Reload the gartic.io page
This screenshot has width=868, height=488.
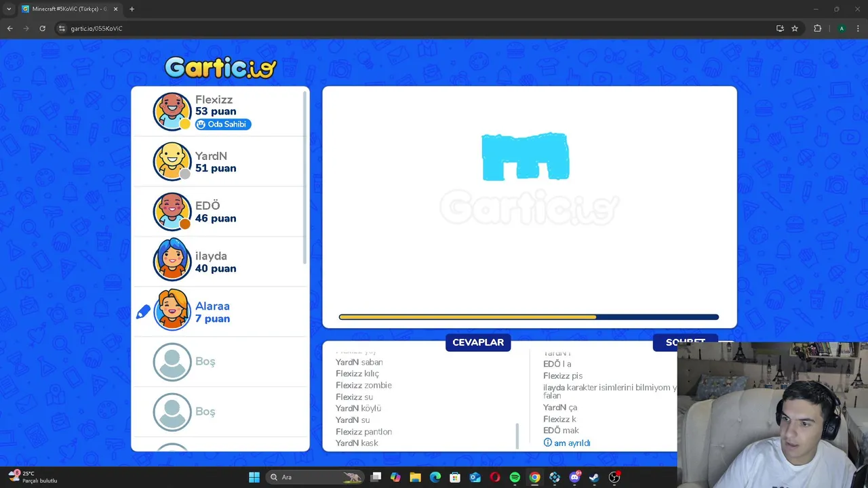coord(42,28)
